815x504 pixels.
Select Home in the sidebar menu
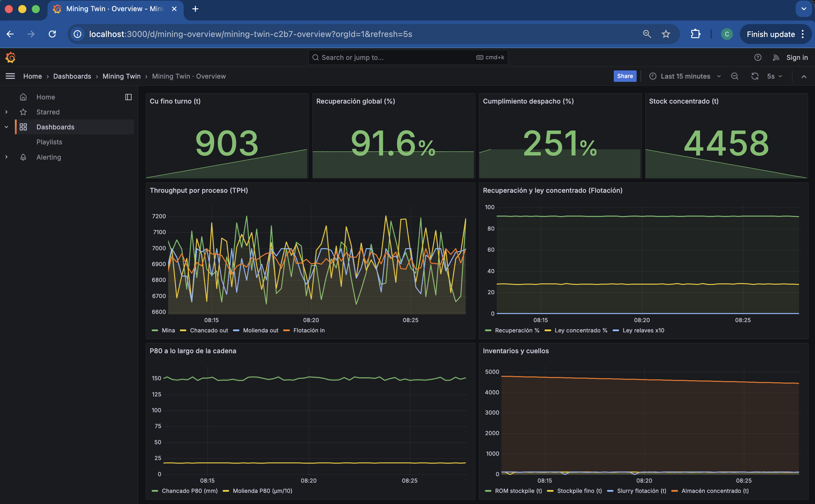coord(46,97)
